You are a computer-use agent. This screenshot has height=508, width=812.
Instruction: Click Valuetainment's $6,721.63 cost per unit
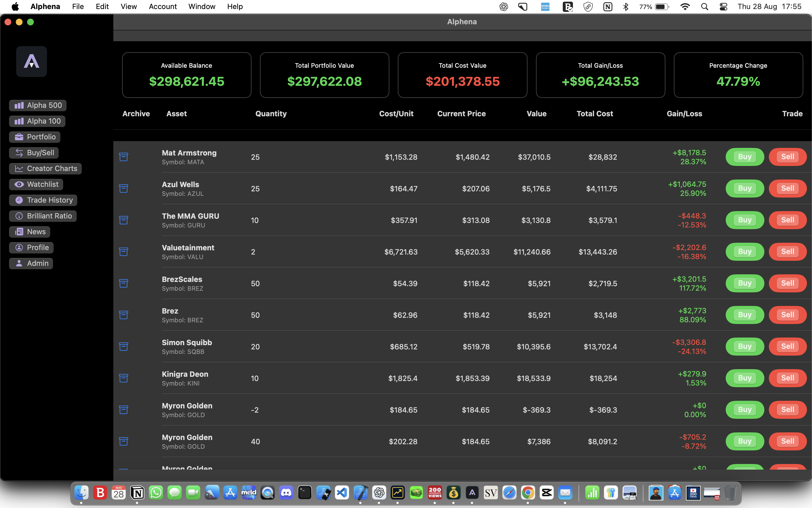[x=401, y=252]
